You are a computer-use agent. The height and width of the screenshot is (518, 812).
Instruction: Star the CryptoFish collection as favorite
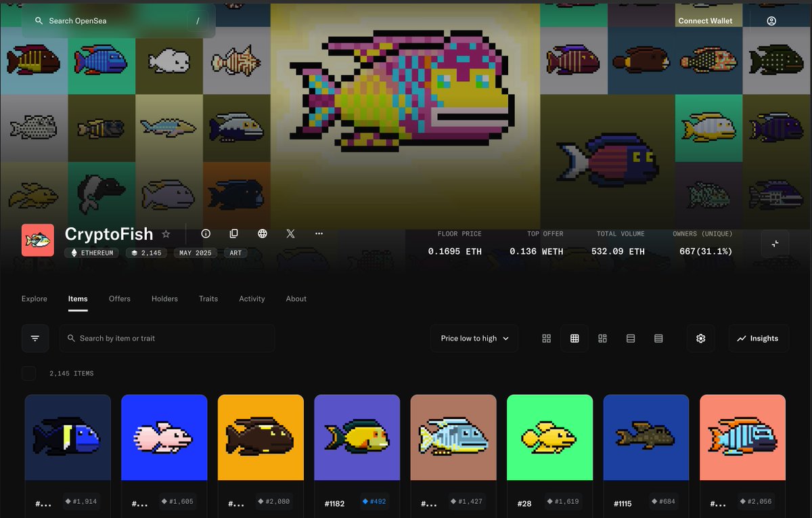(166, 234)
